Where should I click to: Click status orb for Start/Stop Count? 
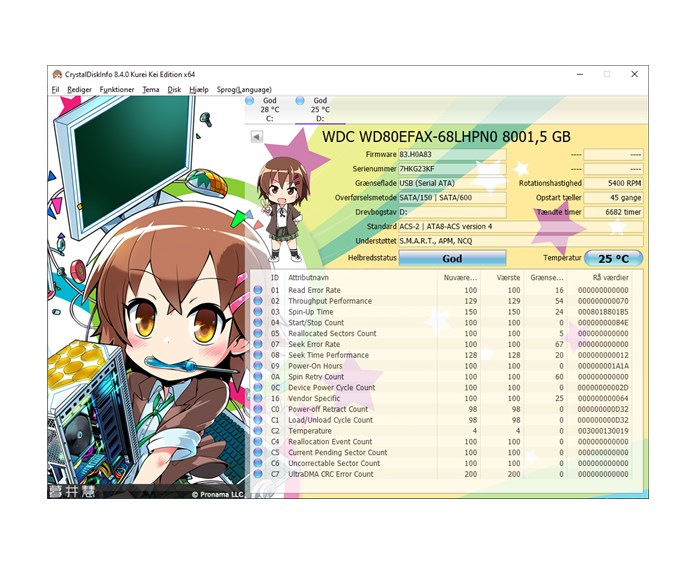click(x=258, y=323)
